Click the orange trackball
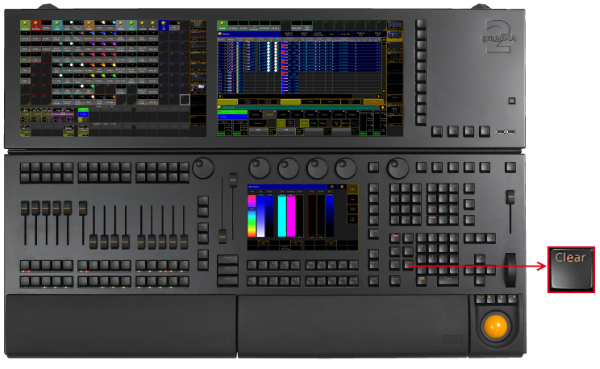This screenshot has width=600, height=369. click(496, 326)
